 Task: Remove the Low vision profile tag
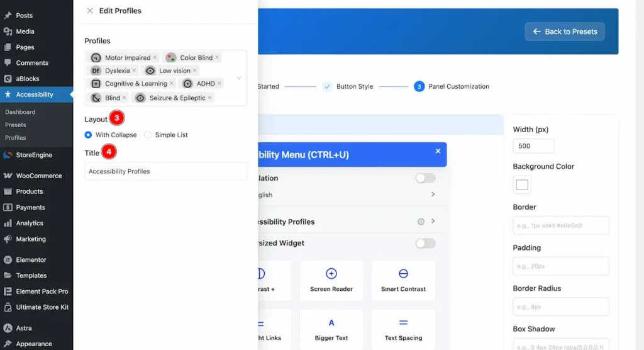click(x=195, y=71)
